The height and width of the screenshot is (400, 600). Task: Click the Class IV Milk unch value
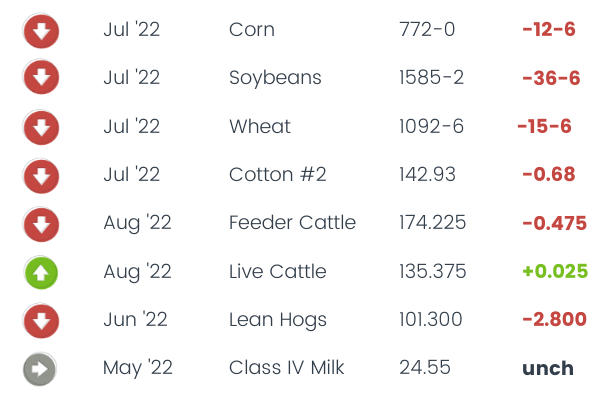point(548,368)
